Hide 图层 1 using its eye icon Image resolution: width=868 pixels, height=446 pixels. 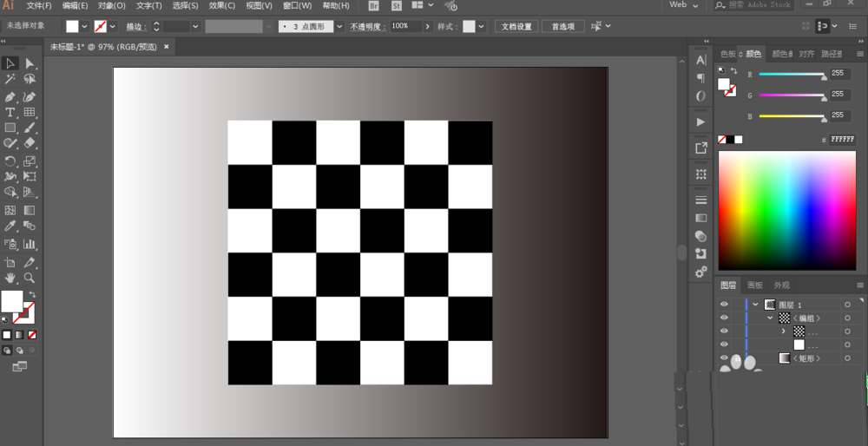[724, 305]
